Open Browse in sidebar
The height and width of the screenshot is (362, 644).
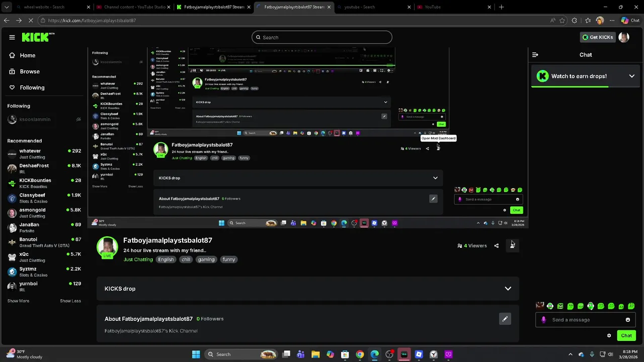(x=25, y=71)
